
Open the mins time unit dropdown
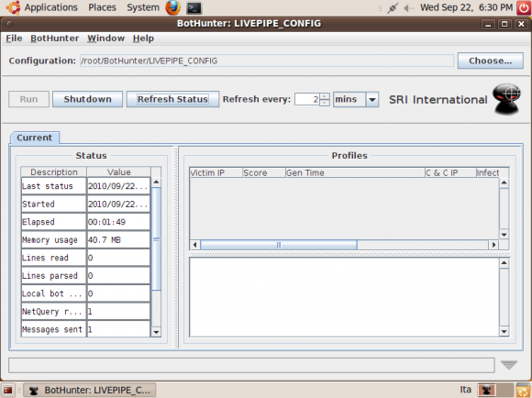click(372, 100)
